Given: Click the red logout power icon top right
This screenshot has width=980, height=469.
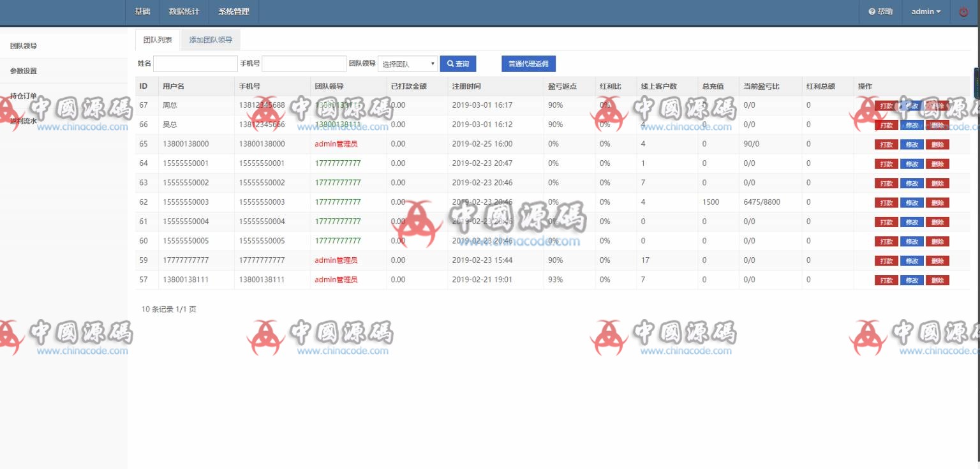Looking at the screenshot, I should [x=963, y=11].
